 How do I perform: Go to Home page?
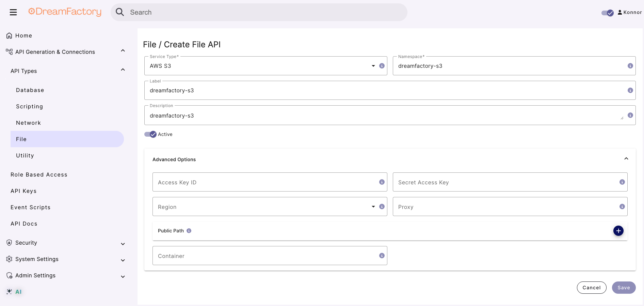(x=23, y=35)
